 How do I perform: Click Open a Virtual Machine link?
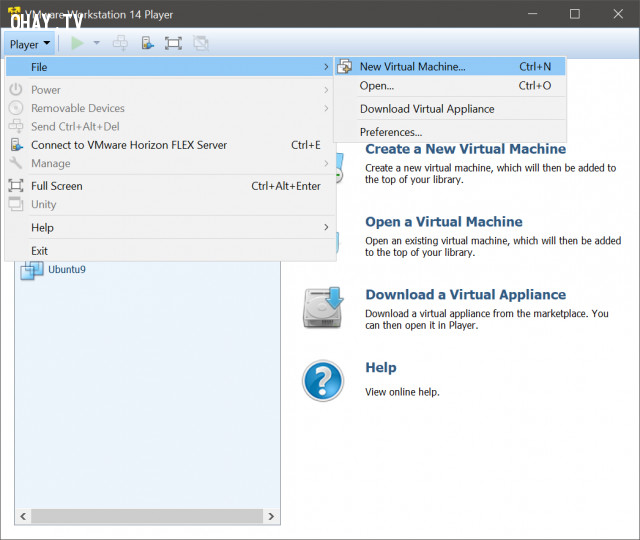[x=444, y=222]
